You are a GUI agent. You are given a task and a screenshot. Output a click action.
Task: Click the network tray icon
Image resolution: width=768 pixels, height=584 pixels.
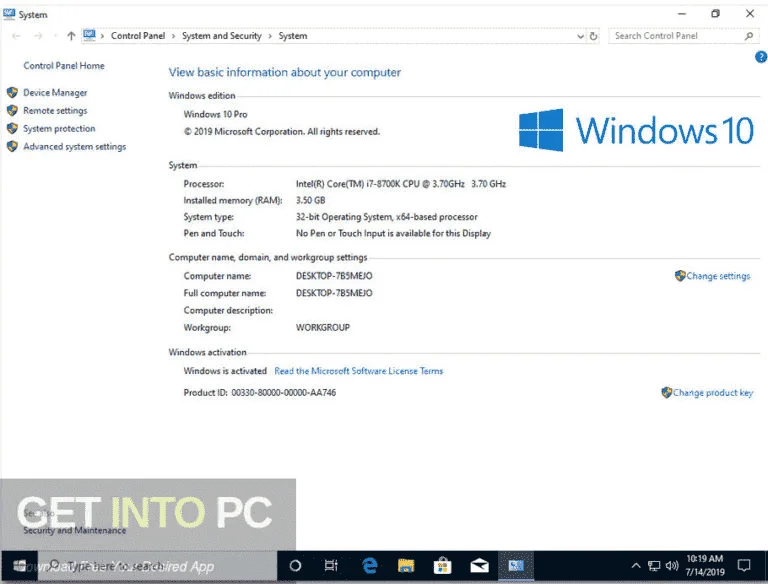[x=654, y=566]
